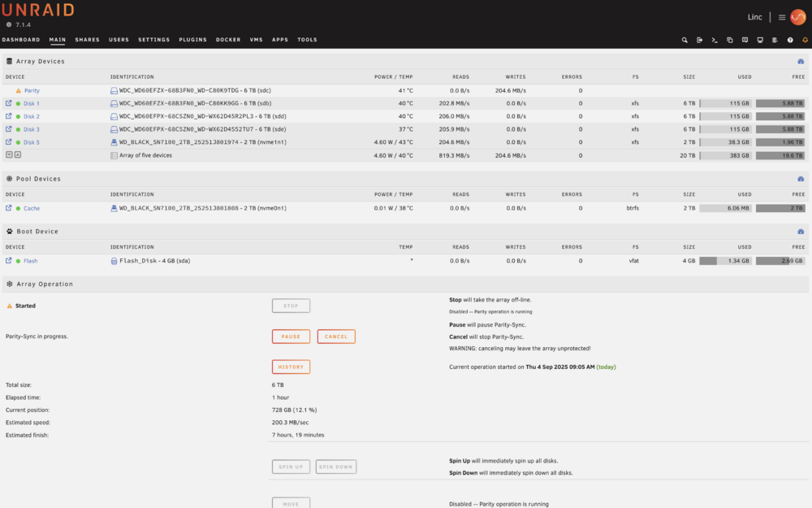Click Flash used space bar 1.34 GB
The image size is (812, 508).
tap(725, 261)
